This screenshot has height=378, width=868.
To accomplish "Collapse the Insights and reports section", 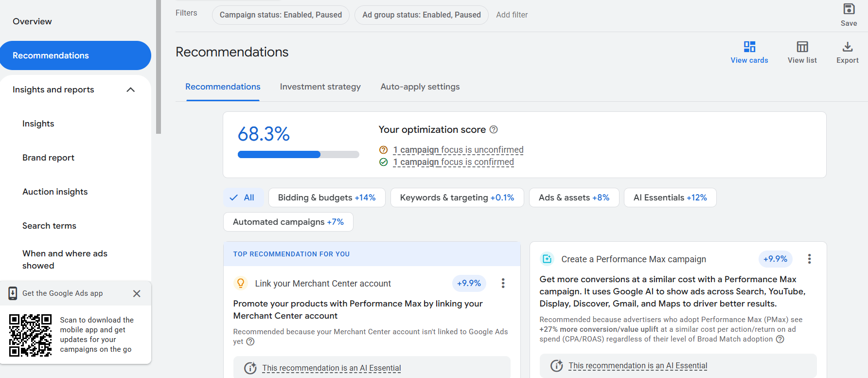I will point(130,90).
